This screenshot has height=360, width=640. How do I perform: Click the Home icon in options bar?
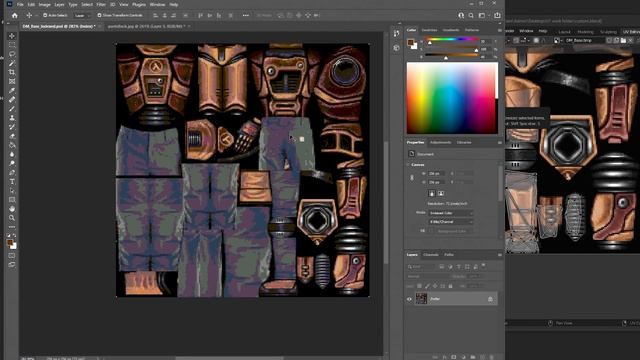(x=15, y=16)
